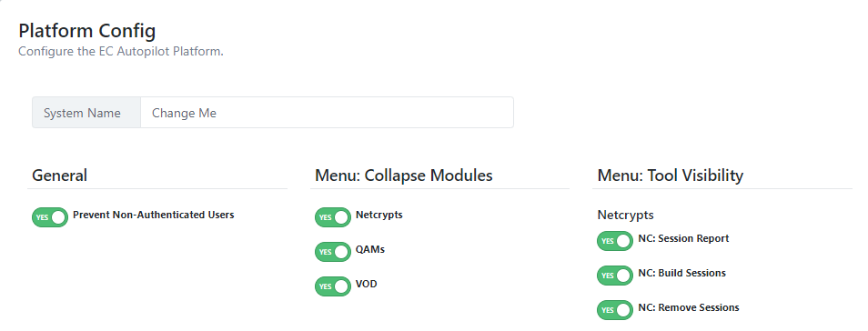Disable the Netcrypts collapse module switch
The image size is (868, 331).
(333, 217)
